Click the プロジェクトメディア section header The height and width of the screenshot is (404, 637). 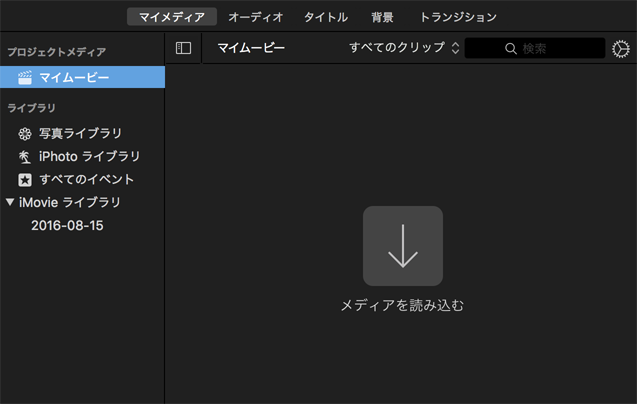pyautogui.click(x=57, y=52)
